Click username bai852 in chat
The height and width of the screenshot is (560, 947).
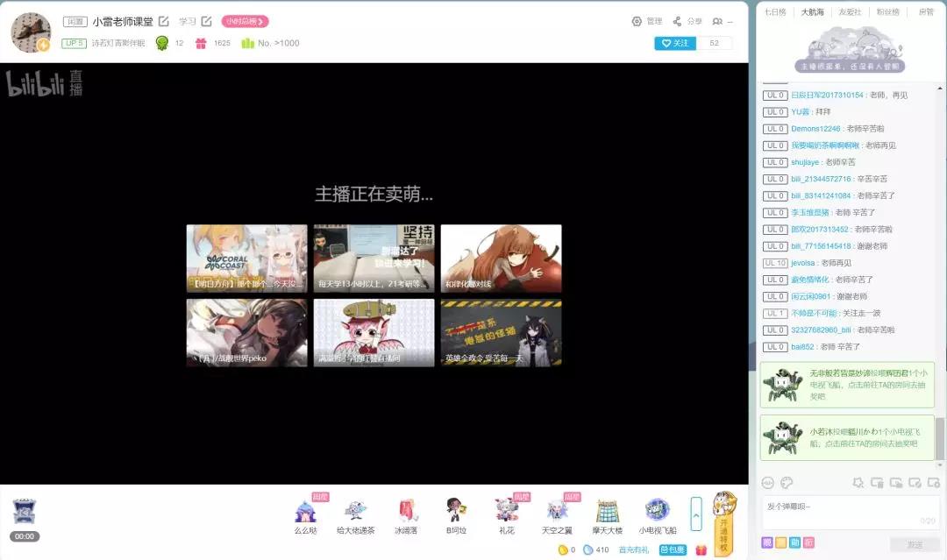802,347
